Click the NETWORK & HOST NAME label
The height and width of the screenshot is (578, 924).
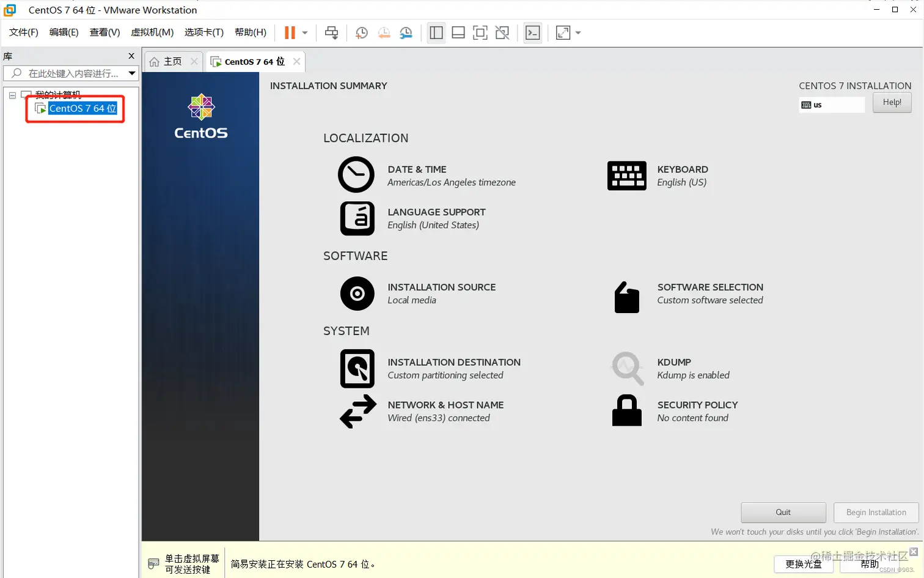pyautogui.click(x=446, y=406)
